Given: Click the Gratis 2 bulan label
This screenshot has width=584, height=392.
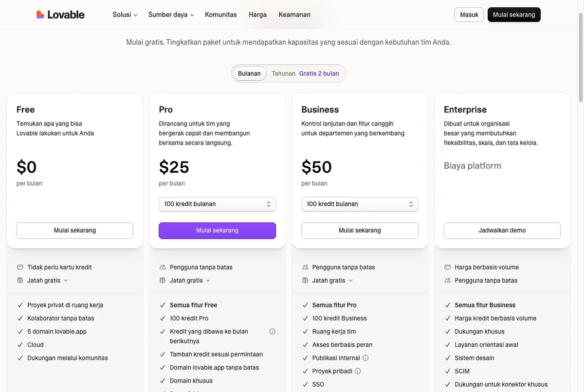Looking at the screenshot, I should coord(319,73).
